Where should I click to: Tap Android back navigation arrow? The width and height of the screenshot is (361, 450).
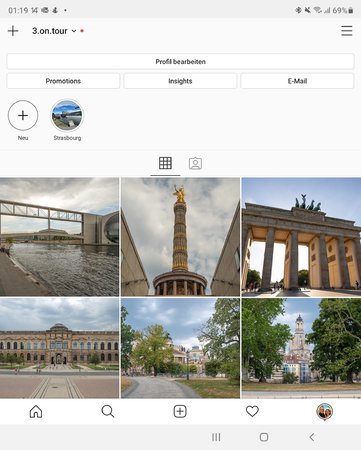tap(312, 437)
